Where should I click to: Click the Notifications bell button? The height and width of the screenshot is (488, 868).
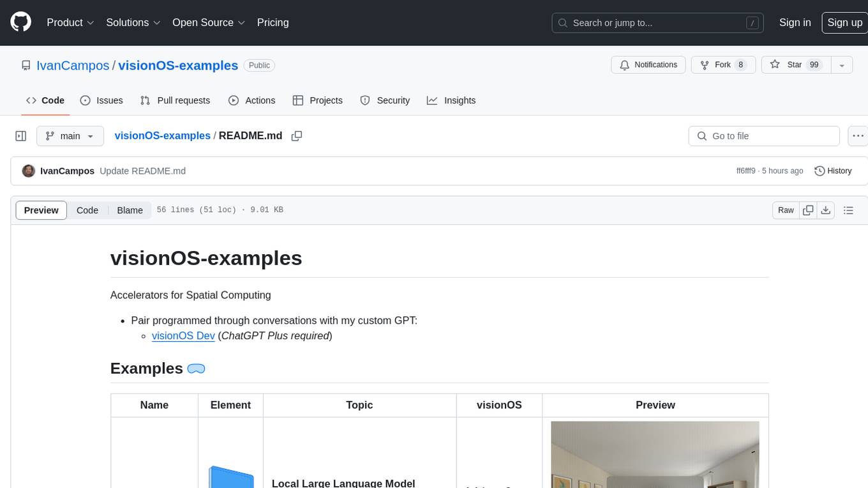pos(648,65)
